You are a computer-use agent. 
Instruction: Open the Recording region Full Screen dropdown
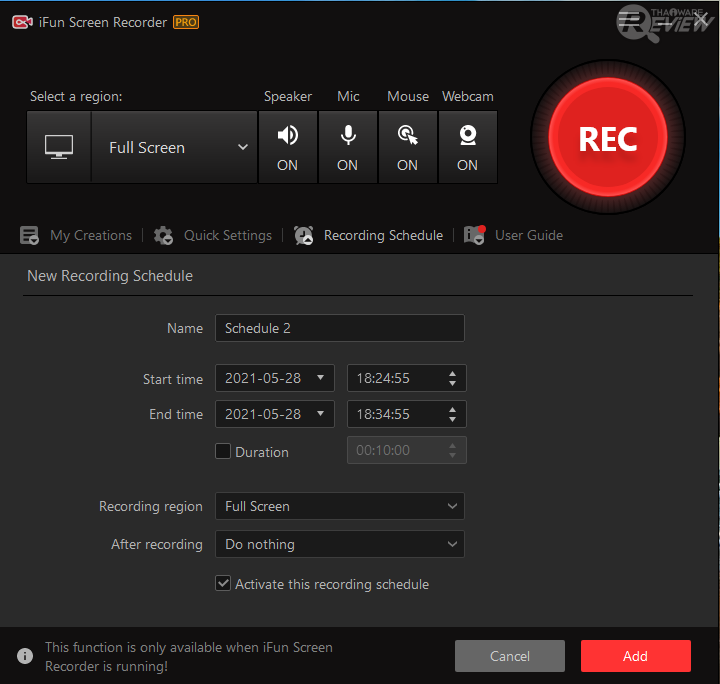tap(340, 506)
